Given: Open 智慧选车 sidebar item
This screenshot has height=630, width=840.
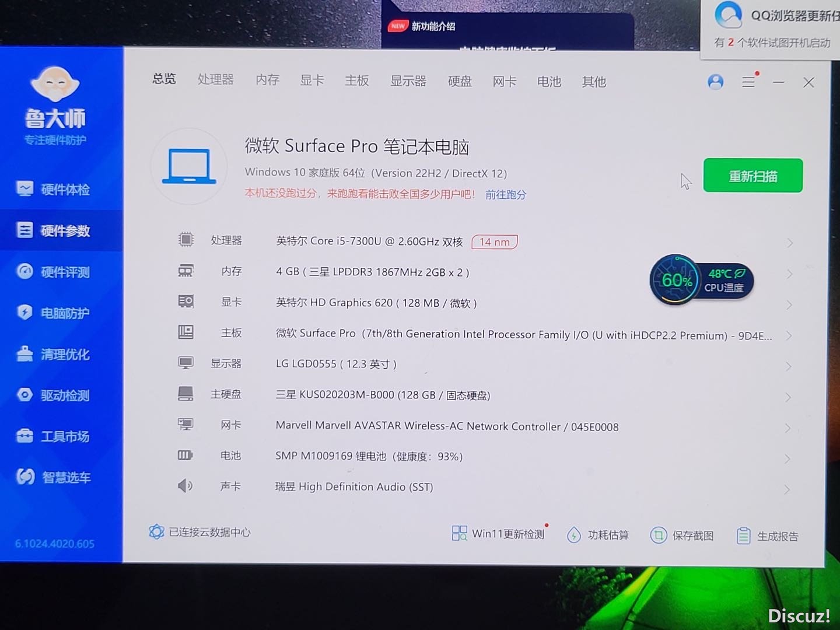Looking at the screenshot, I should click(54, 477).
